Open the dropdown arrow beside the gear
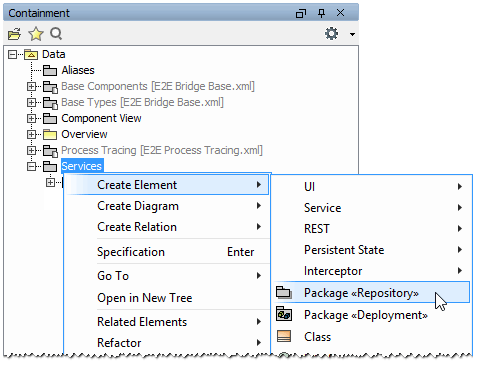Viewport: 477px width, 367px height. tap(352, 34)
